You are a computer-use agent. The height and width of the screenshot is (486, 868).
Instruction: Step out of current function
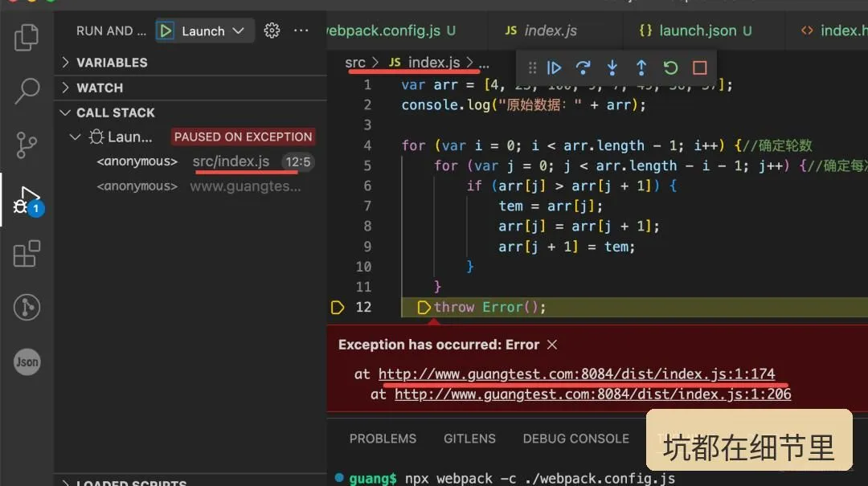coord(641,67)
